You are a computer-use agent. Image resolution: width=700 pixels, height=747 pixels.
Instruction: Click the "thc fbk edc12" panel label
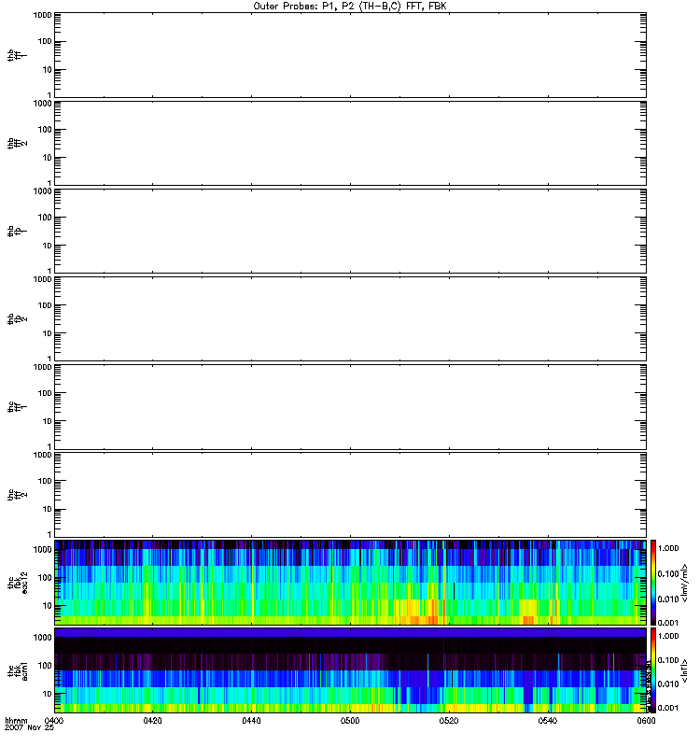tap(18, 583)
